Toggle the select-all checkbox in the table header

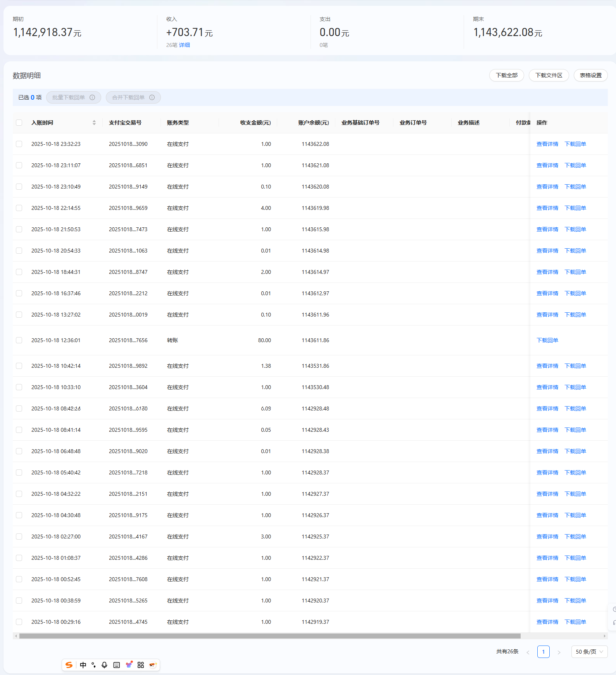tap(19, 123)
